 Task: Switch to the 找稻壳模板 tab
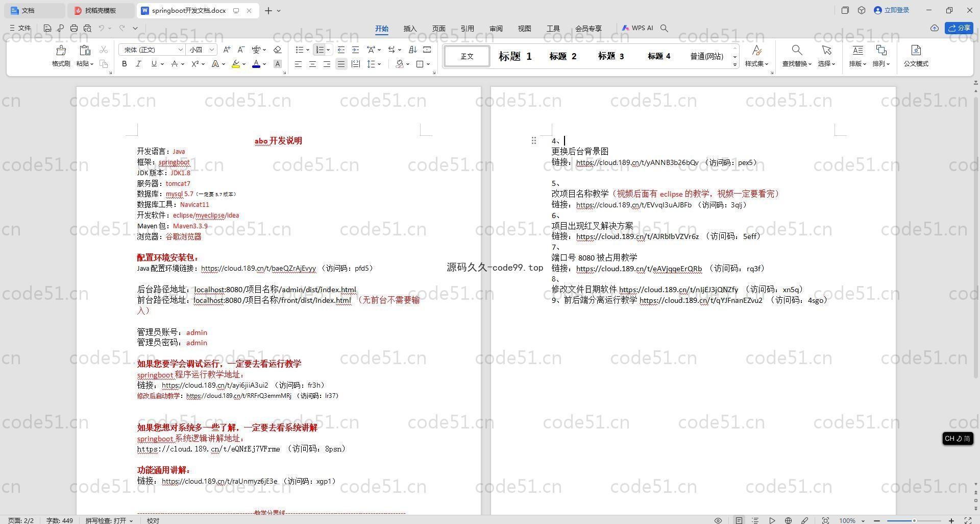(x=101, y=10)
